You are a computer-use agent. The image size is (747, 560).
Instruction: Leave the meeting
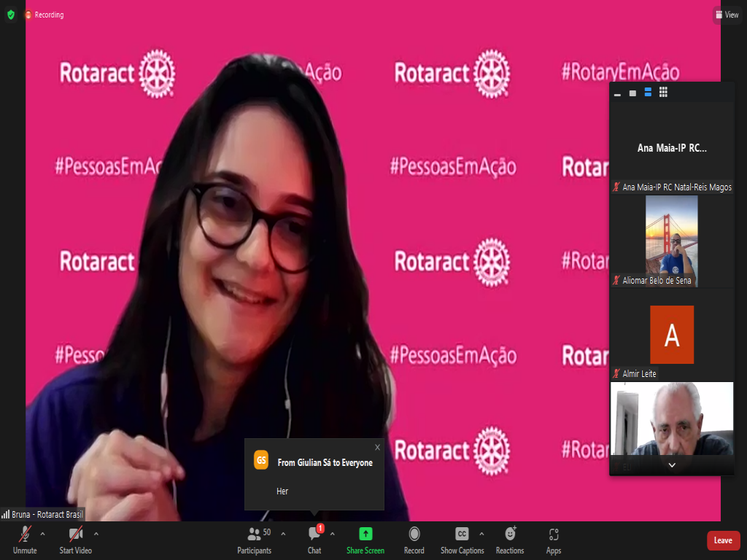coord(723,540)
